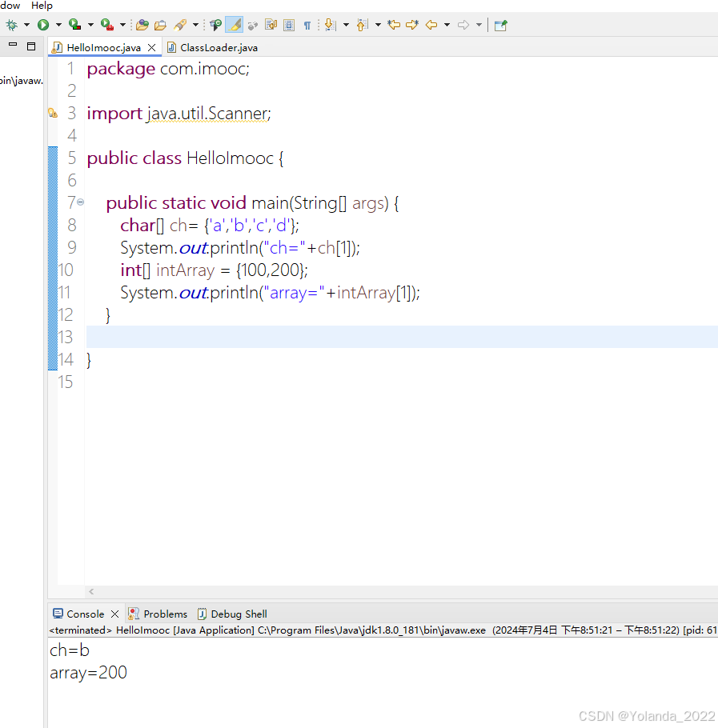Click the Last Edit Location icon
Viewport: 718px width, 728px height.
point(394,25)
